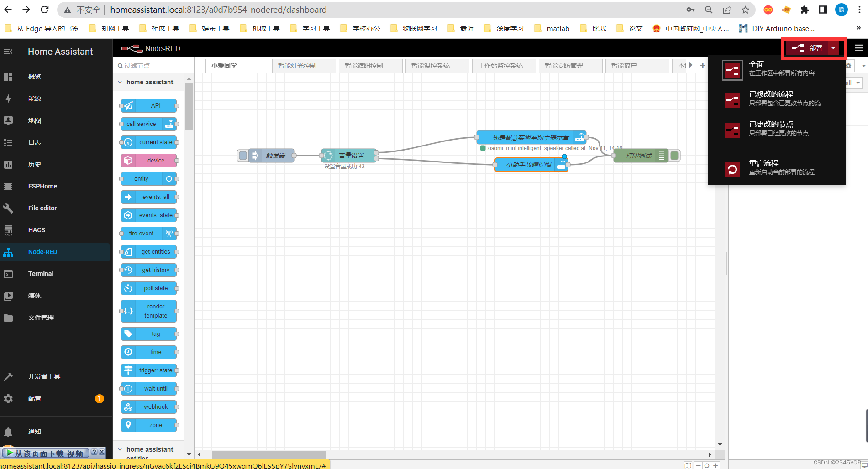Image resolution: width=868 pixels, height=469 pixels.
Task: Toggle Home Assistant sidebar collapse icon
Action: [x=8, y=52]
